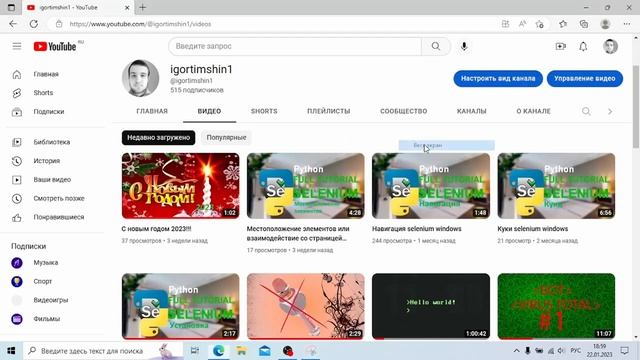The image size is (640, 360).
Task: Open the ПЛЕЙЛИСТЫ channel tab
Action: click(x=329, y=111)
